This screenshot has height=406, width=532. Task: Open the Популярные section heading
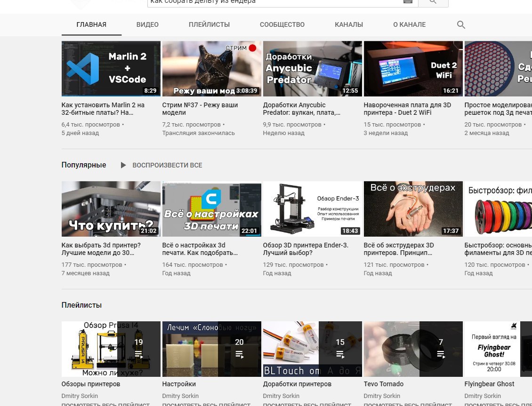[84, 165]
